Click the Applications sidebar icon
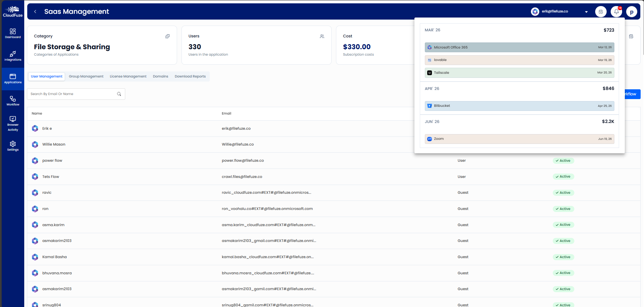 tap(13, 78)
